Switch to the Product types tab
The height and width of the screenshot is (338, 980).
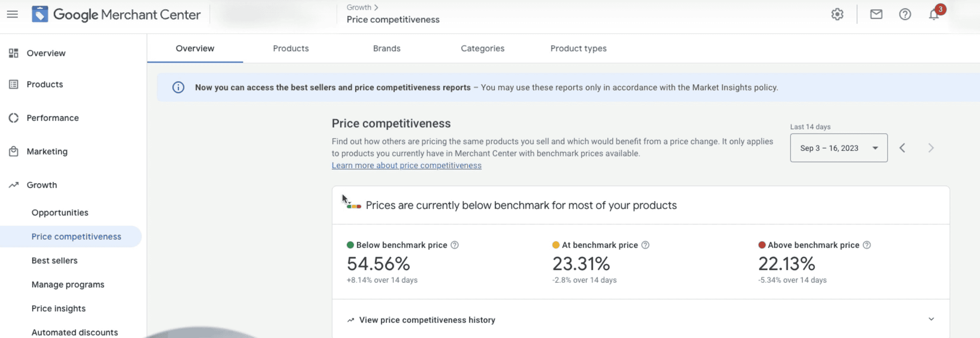click(578, 48)
